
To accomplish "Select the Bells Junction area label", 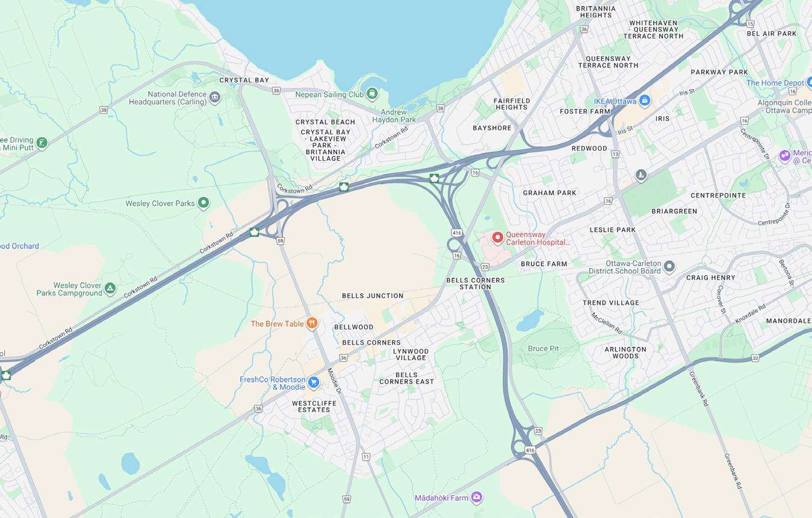I will (373, 296).
